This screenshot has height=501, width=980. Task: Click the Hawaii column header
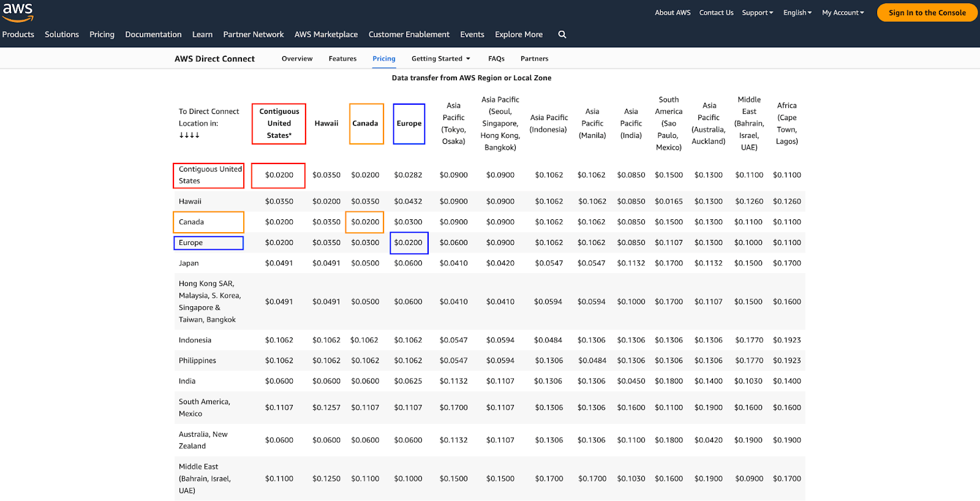click(x=326, y=124)
